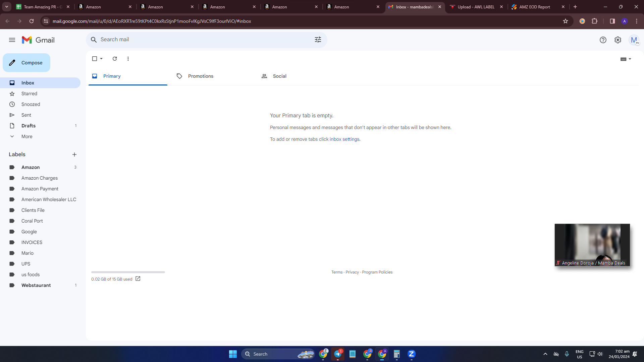Open Chrome profile icon
This screenshot has height=362, width=644.
624,21
